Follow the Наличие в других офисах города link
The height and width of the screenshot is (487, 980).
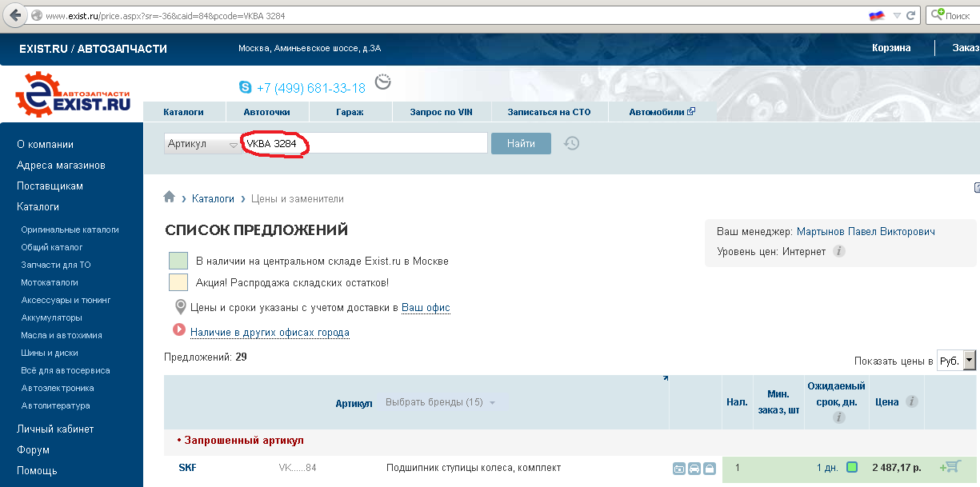click(x=270, y=332)
